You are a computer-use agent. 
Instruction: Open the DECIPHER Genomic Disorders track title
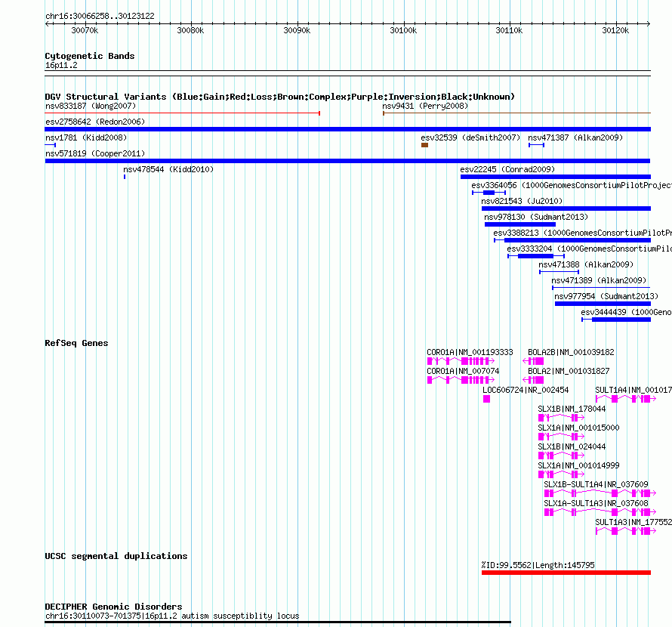(x=113, y=607)
